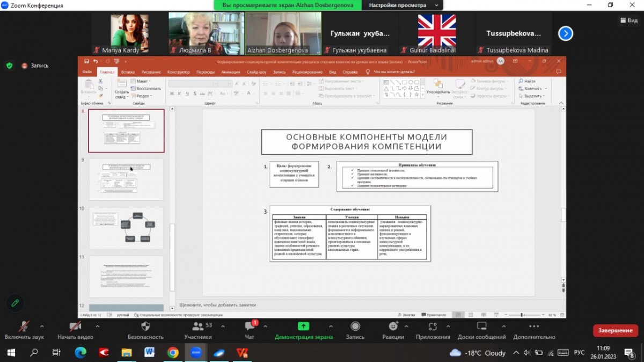This screenshot has height=362, width=644.
Task: Click the red Завершение button
Action: pyautogui.click(x=615, y=330)
